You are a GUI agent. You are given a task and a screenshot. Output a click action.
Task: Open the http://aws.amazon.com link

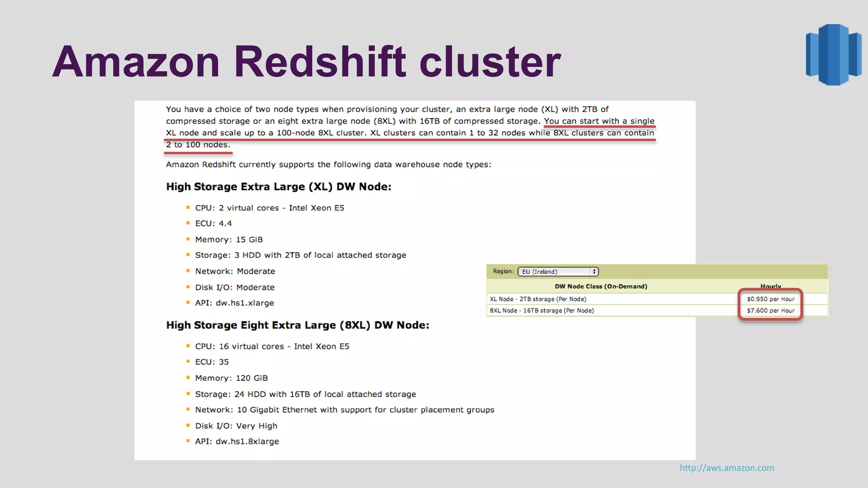726,468
